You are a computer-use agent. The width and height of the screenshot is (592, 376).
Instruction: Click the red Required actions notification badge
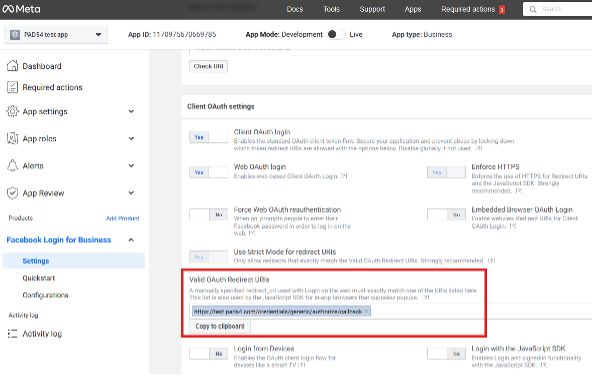coord(502,10)
